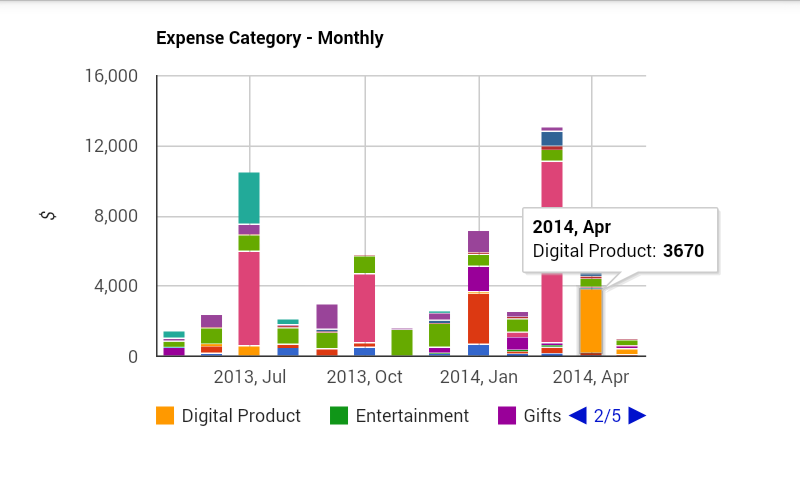
Task: Click the red-orange segment in the 2014 Jan bar
Action: [x=479, y=318]
